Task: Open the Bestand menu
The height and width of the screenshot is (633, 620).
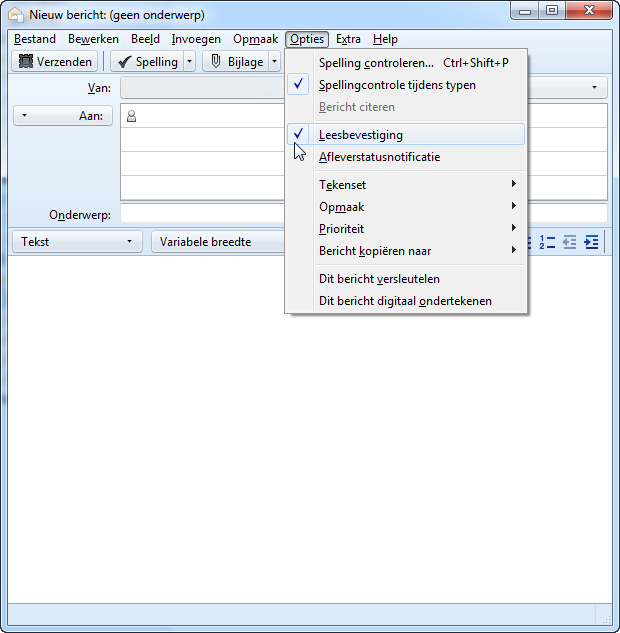Action: click(x=35, y=39)
